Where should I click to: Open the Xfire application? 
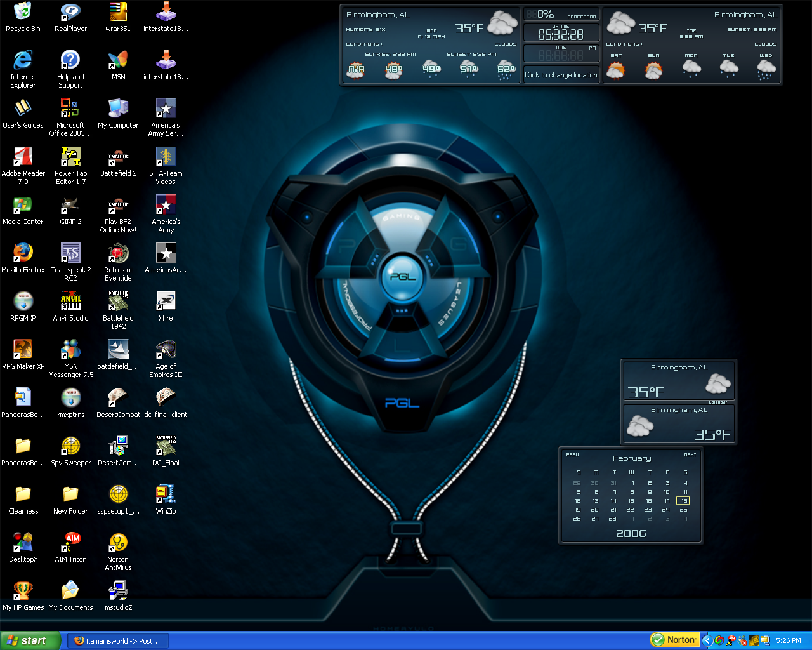coord(166,302)
